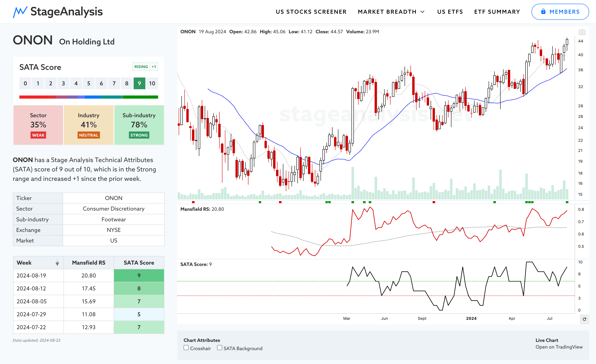Click the Sub-industry 78% STRONG tile

[x=139, y=125]
